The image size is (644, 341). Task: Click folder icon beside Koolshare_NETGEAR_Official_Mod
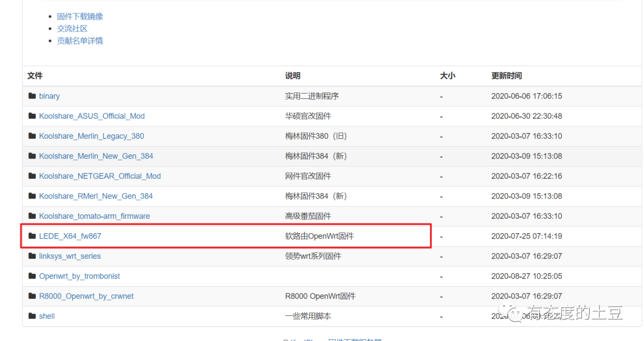coord(32,176)
